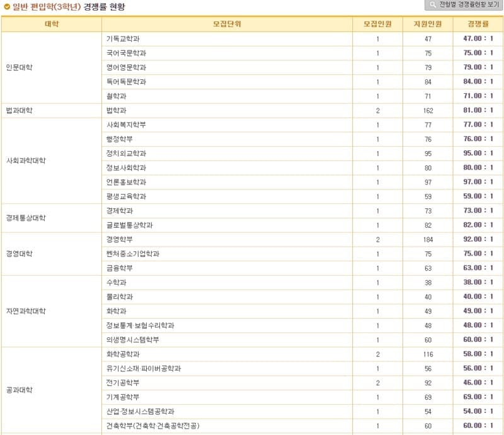The image size is (504, 435).
Task: Click the 116 applicants cell
Action: point(428,354)
